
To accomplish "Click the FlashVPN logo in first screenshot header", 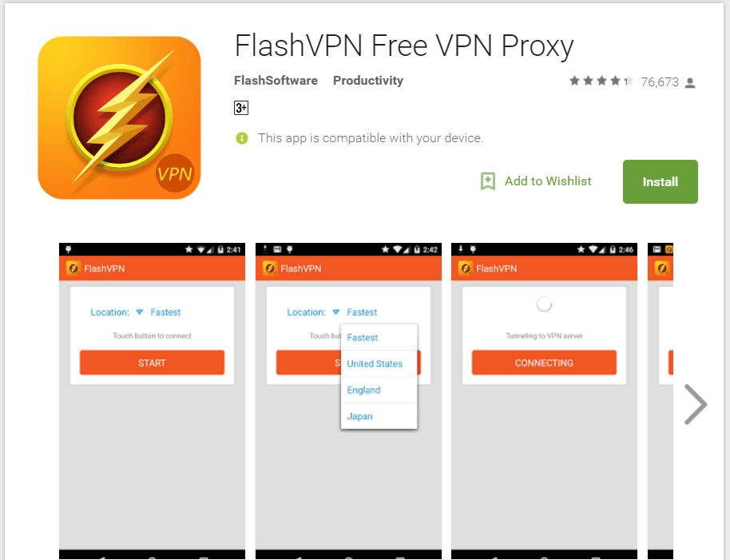I will pyautogui.click(x=73, y=268).
